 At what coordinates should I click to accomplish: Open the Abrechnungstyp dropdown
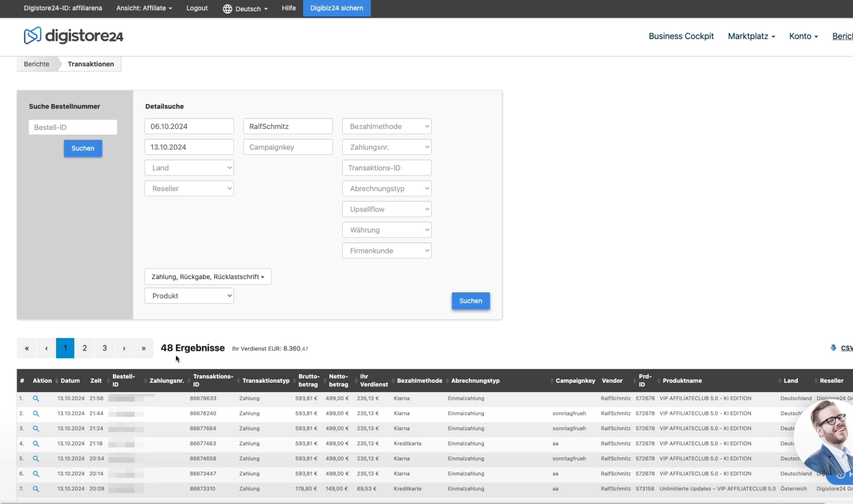[x=387, y=188]
